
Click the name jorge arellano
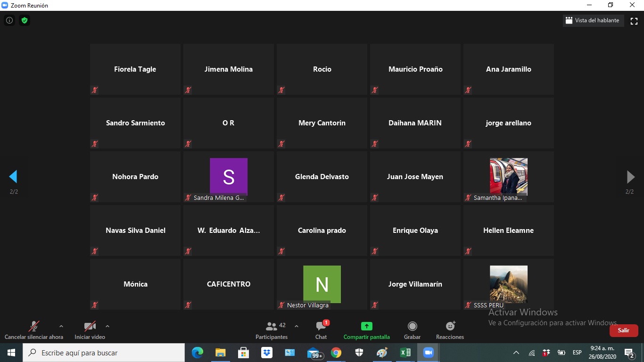[508, 123]
